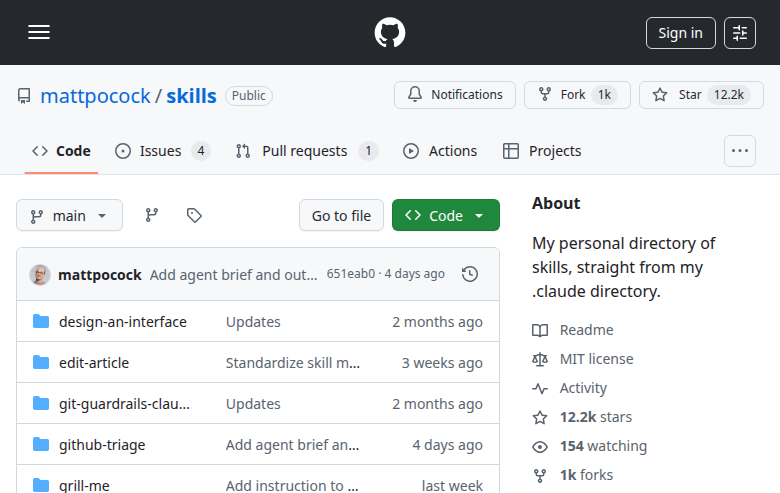Open github-triage folder
The height and width of the screenshot is (493, 780).
(x=102, y=445)
